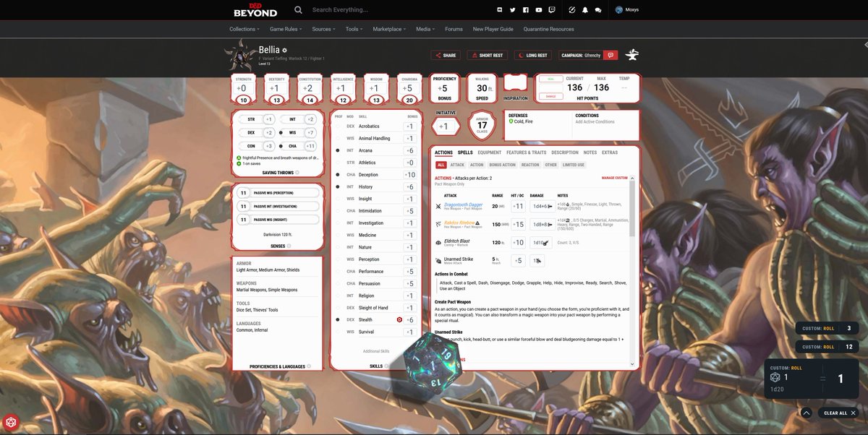Switch to the Spells tab
The height and width of the screenshot is (435, 868).
(465, 152)
